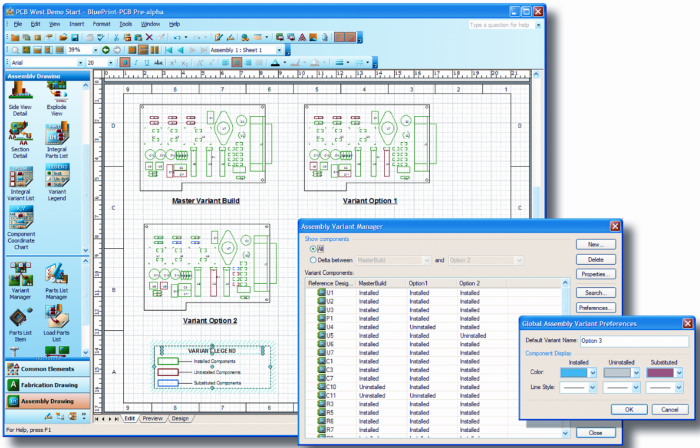700x448 pixels.
Task: Open the Variant Manager tool
Action: 21,281
